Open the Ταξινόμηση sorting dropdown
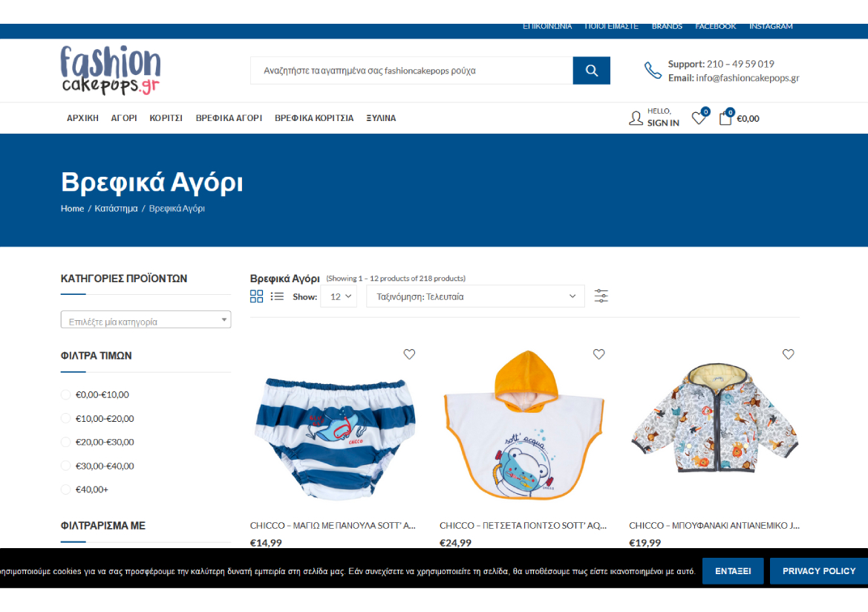Viewport: 868px width, 612px height. point(475,296)
